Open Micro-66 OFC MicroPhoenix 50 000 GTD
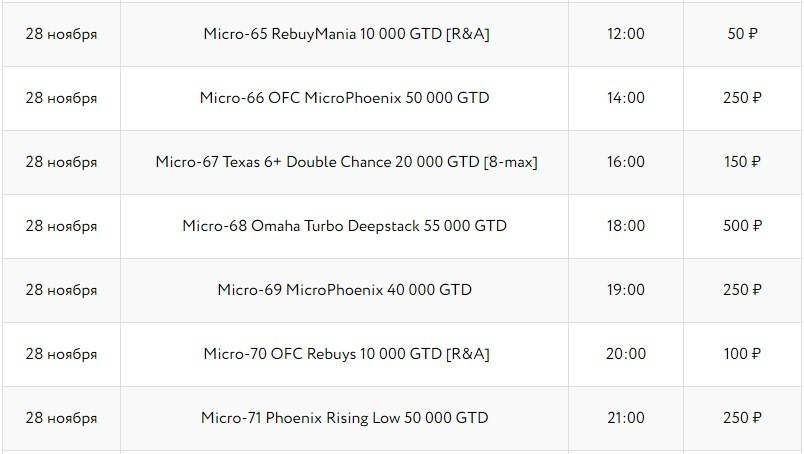This screenshot has width=804, height=454. [344, 98]
